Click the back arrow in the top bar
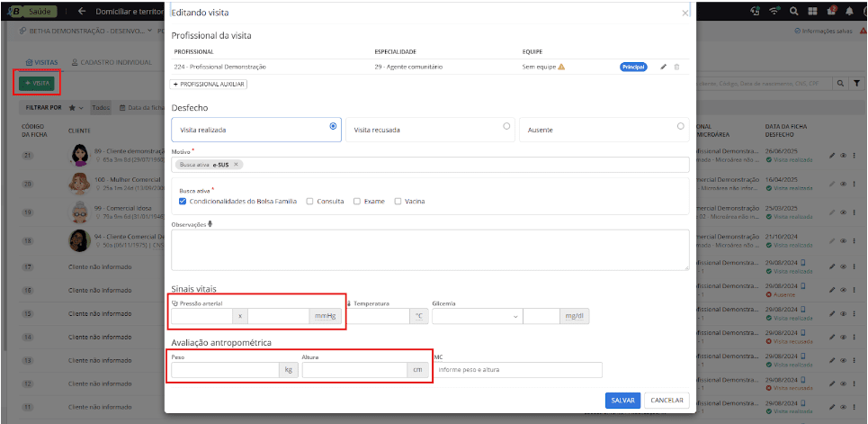The width and height of the screenshot is (868, 424). point(82,11)
